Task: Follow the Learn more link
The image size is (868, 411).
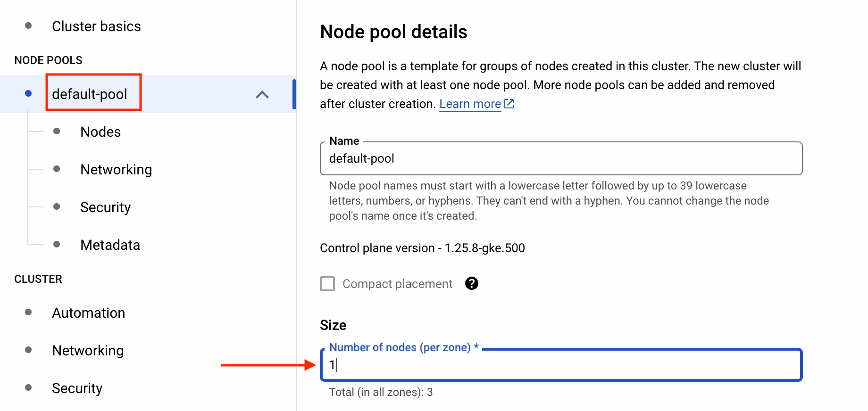Action: click(470, 104)
